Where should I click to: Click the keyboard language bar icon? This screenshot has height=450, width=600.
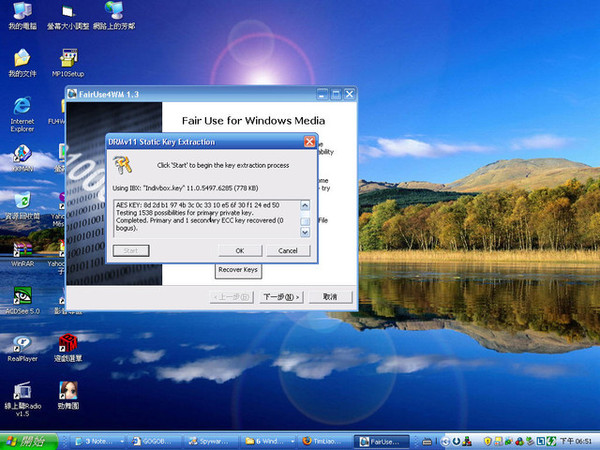pyautogui.click(x=427, y=442)
